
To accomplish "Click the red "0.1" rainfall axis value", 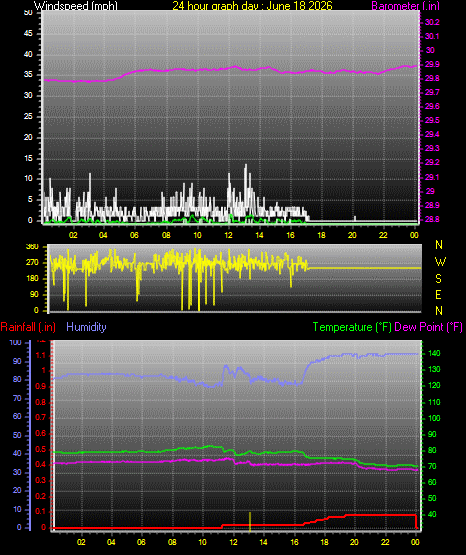I will click(41, 511).
